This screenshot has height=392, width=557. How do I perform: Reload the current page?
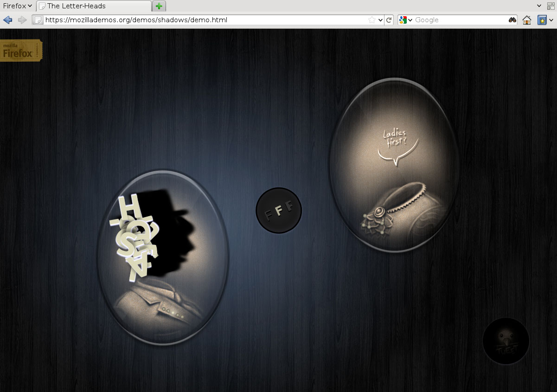pyautogui.click(x=389, y=20)
